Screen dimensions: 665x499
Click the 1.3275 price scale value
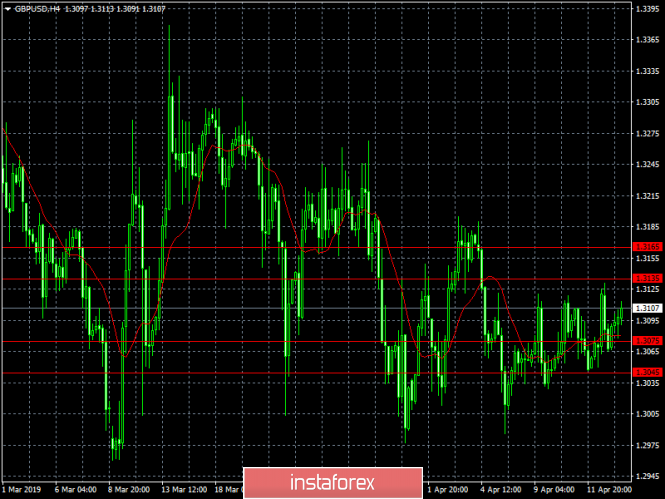tap(648, 134)
